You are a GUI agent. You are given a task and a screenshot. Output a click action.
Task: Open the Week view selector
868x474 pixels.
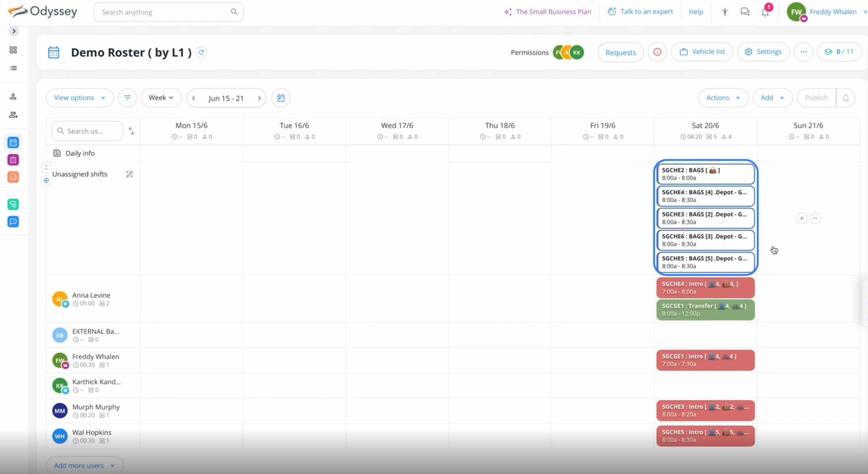pyautogui.click(x=161, y=98)
